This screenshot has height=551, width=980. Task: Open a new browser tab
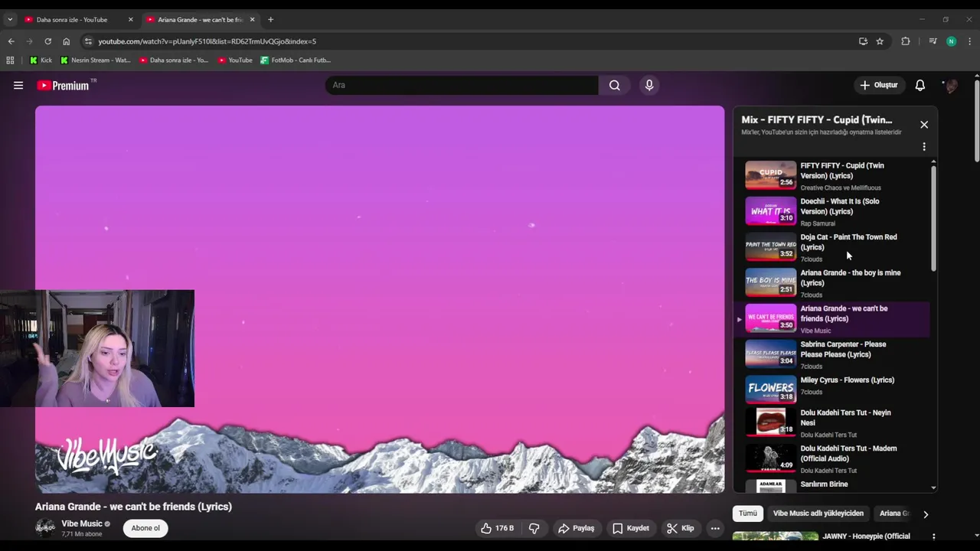[x=270, y=19]
